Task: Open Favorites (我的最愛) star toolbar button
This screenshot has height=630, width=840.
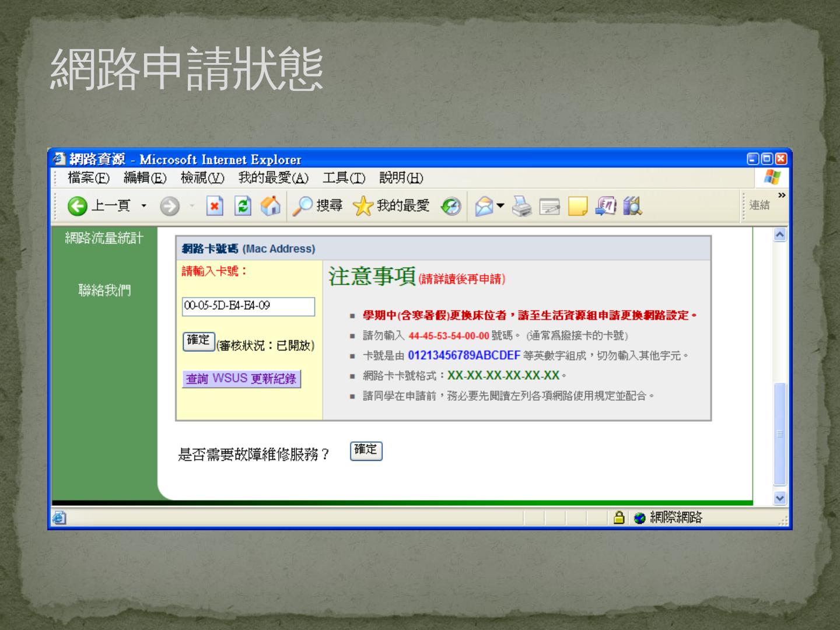Action: [391, 206]
